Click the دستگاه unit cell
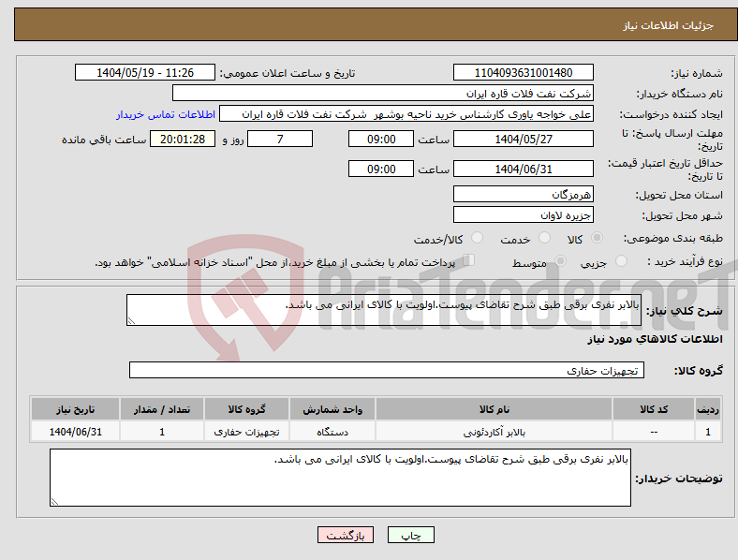 click(x=332, y=432)
